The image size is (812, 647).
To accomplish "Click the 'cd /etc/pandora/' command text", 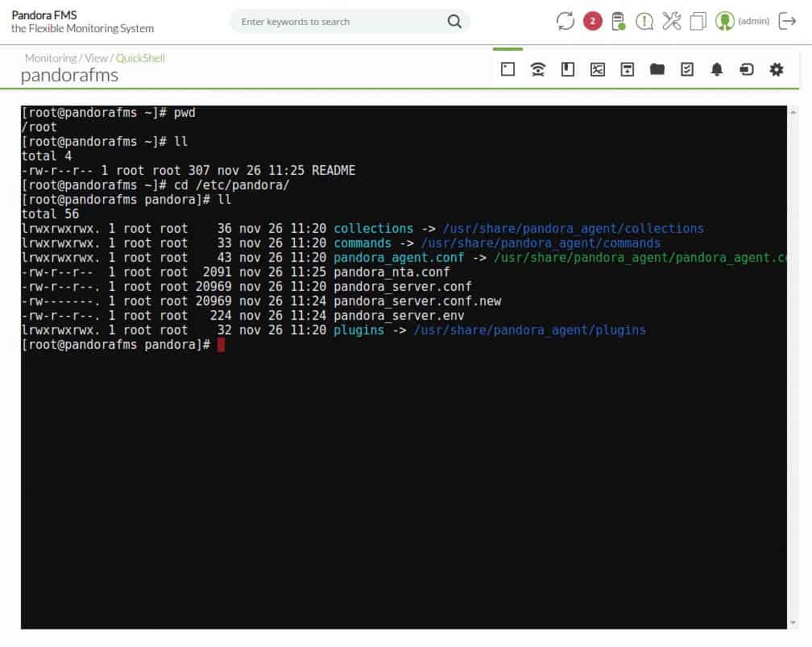I will tap(231, 185).
